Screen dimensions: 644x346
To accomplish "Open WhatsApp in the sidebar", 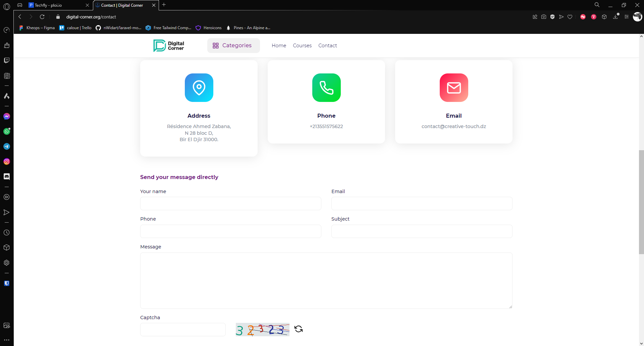I will coord(7,131).
